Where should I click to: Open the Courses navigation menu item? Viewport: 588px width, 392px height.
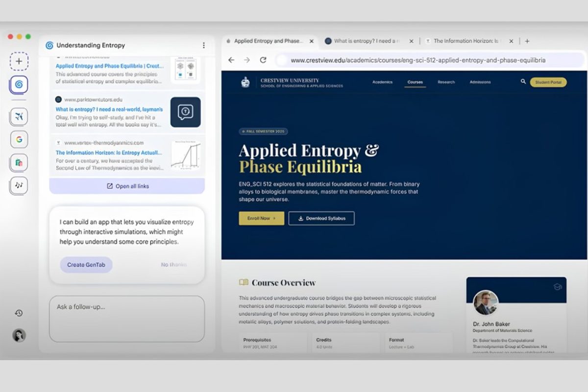[415, 82]
